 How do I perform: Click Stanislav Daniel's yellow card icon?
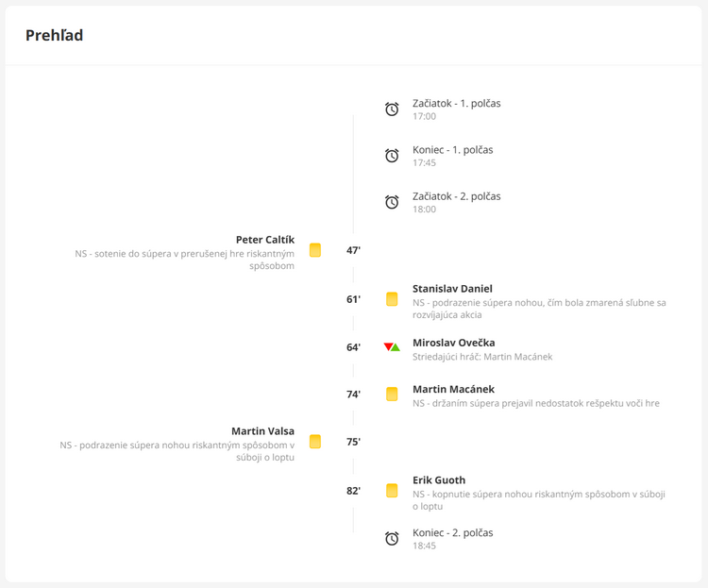(392, 299)
